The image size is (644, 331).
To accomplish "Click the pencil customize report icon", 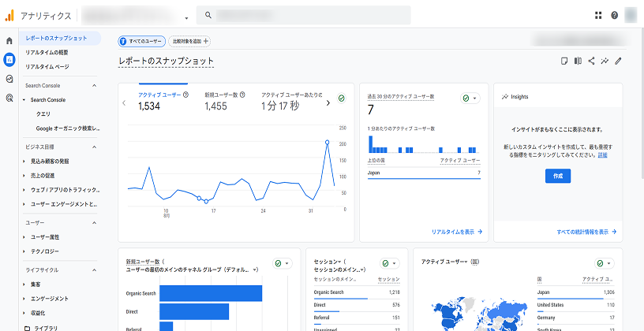I will pos(618,61).
